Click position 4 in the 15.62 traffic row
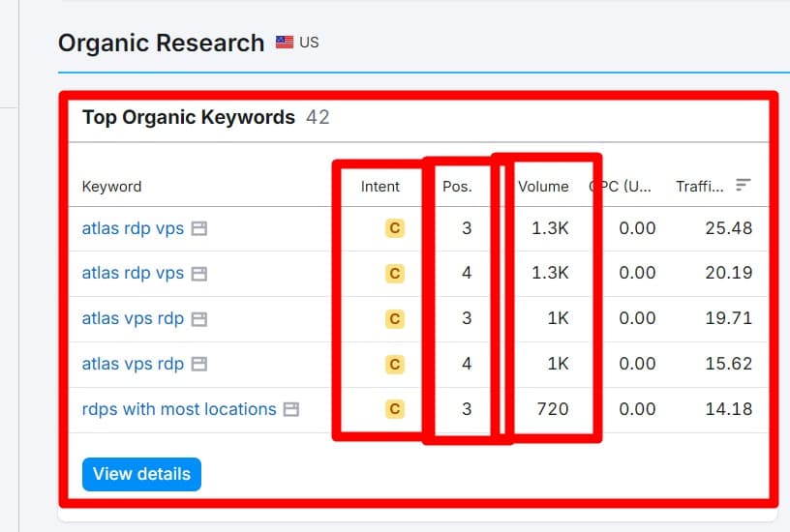The width and height of the screenshot is (790, 532). (x=467, y=364)
